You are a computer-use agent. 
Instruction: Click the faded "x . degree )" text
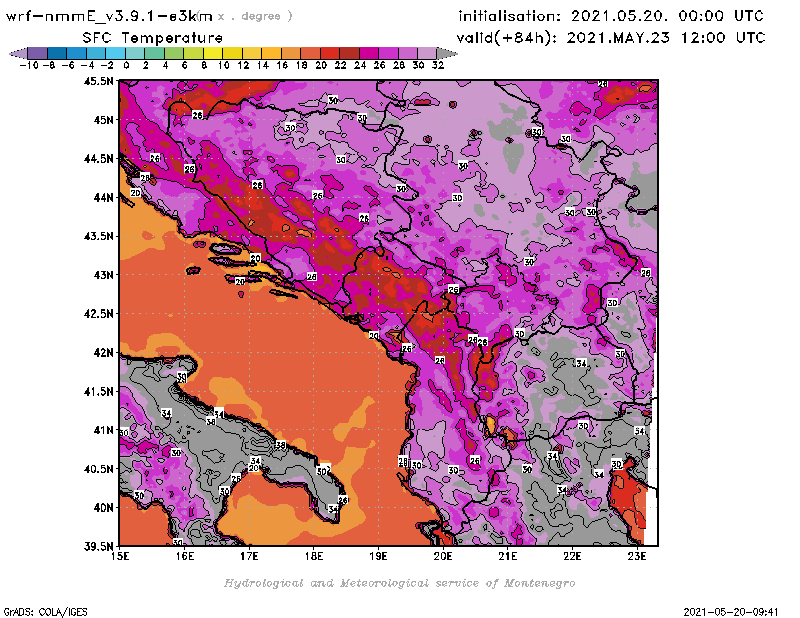point(255,16)
